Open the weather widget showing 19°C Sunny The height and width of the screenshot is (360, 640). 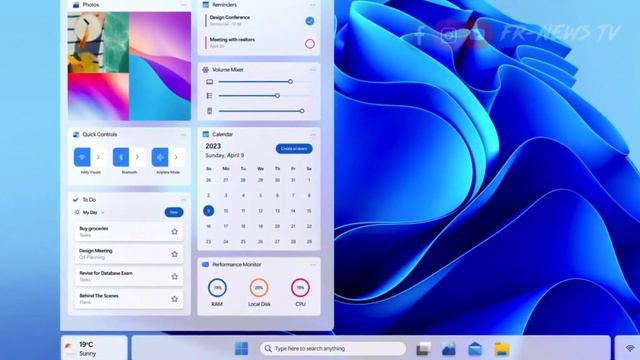pos(94,348)
